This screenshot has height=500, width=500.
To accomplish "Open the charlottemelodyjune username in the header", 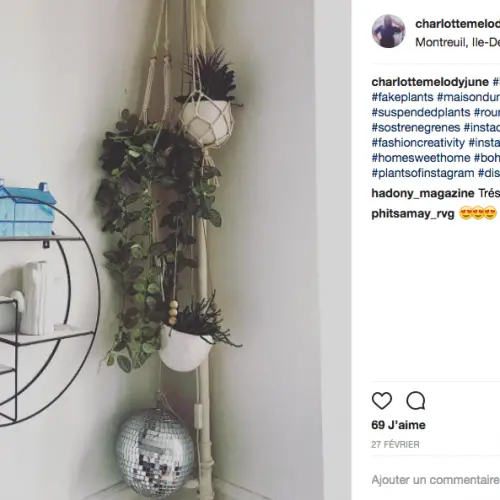I will (x=457, y=24).
